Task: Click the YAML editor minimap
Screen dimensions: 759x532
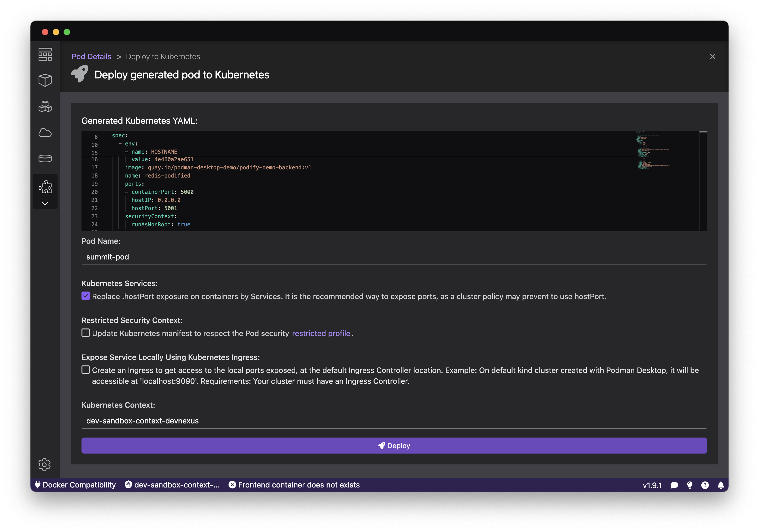Action: pos(654,150)
